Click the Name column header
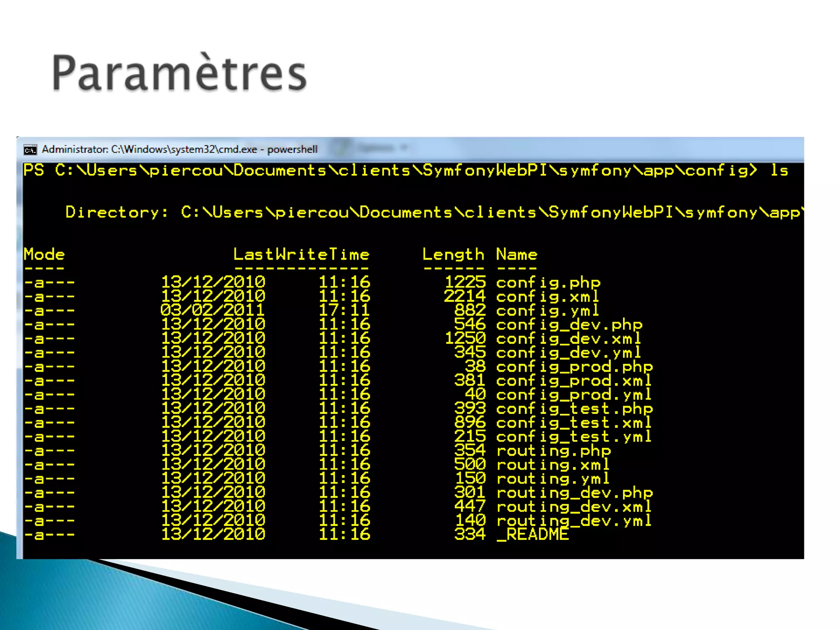This screenshot has height=630, width=840. tap(516, 254)
